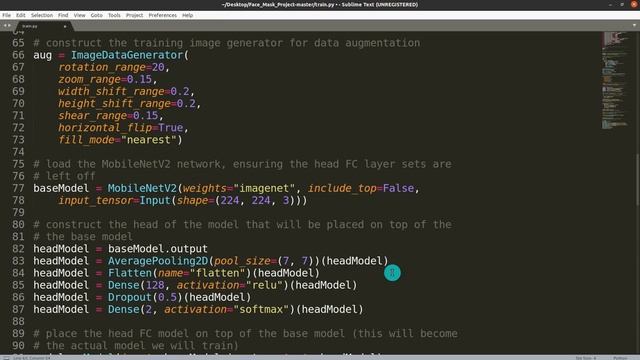Click Dropout on line 86
This screenshot has height=360, width=640.
tap(130, 298)
